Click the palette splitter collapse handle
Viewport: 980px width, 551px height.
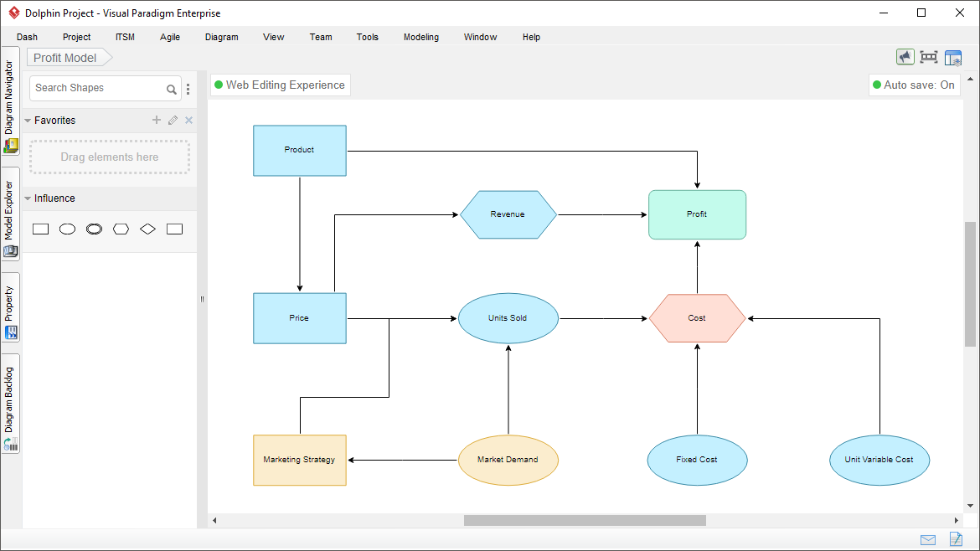click(202, 299)
